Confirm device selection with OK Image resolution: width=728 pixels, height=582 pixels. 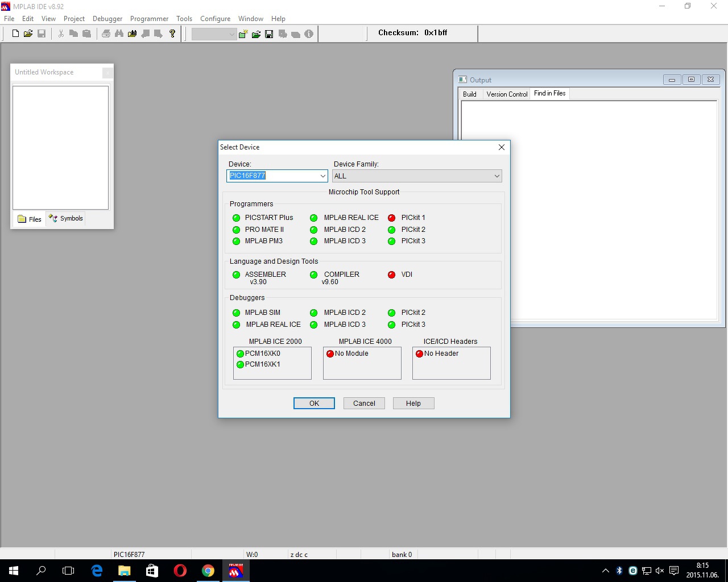(x=314, y=404)
